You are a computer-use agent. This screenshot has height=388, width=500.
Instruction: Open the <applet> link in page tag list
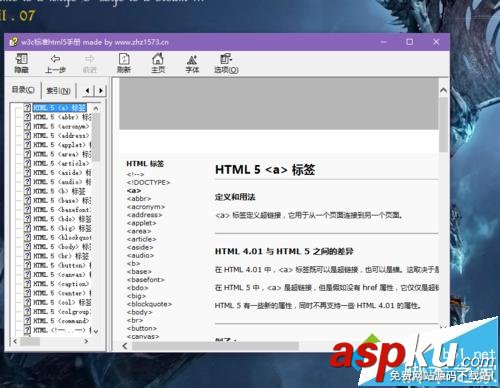pos(141,223)
